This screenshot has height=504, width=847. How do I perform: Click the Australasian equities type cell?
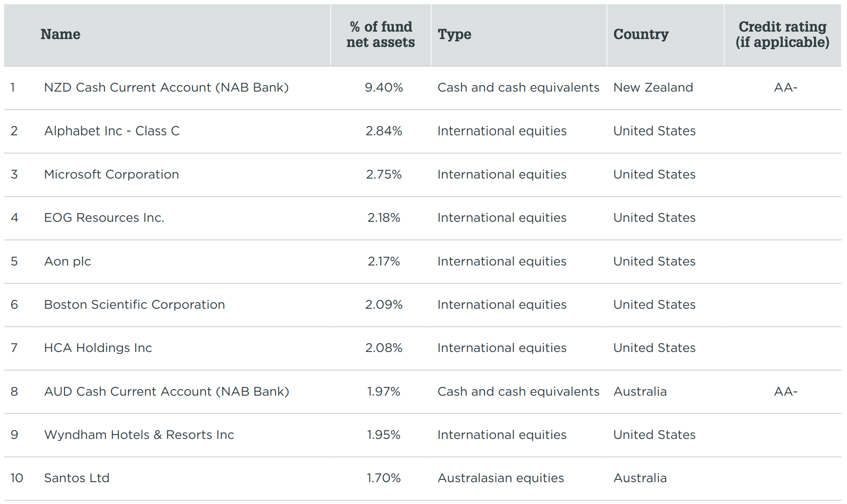point(500,478)
